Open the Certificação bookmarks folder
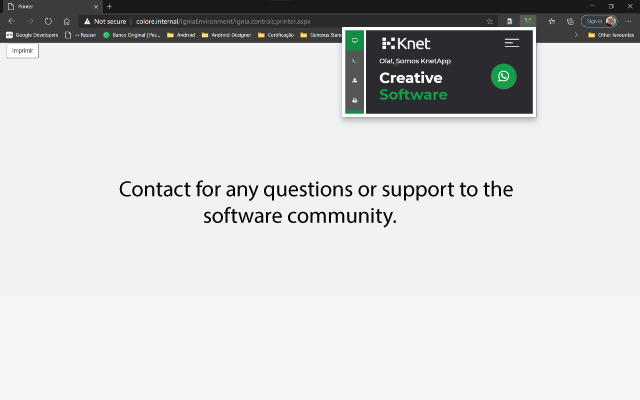 click(x=276, y=35)
